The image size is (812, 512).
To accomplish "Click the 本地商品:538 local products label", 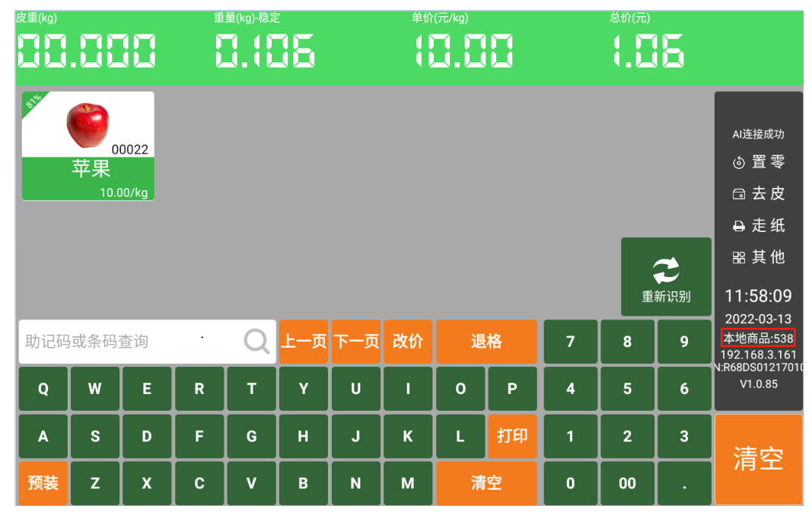I will pos(758,339).
